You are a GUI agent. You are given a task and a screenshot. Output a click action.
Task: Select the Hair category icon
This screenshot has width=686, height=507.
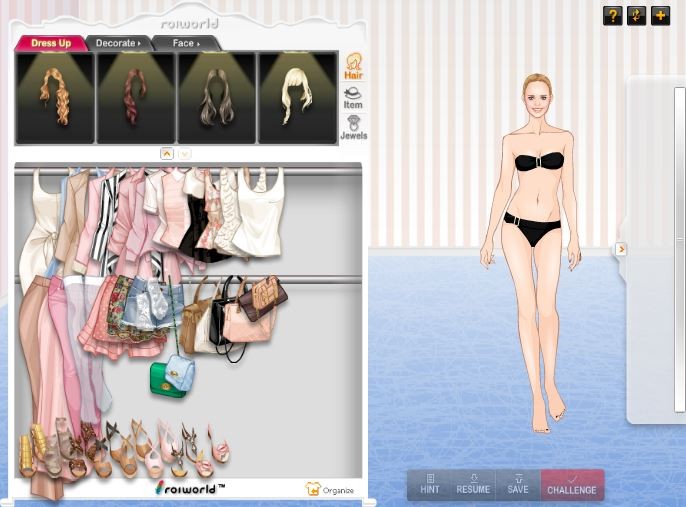click(353, 66)
